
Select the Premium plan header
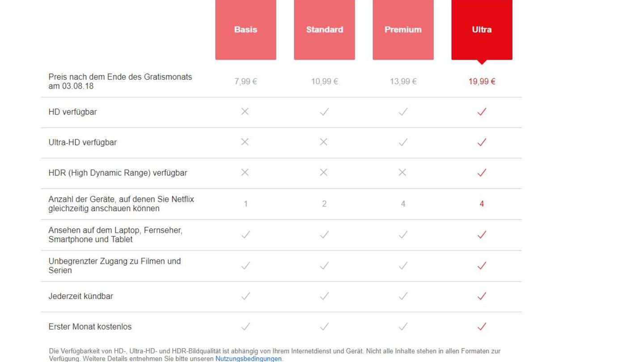pos(402,30)
